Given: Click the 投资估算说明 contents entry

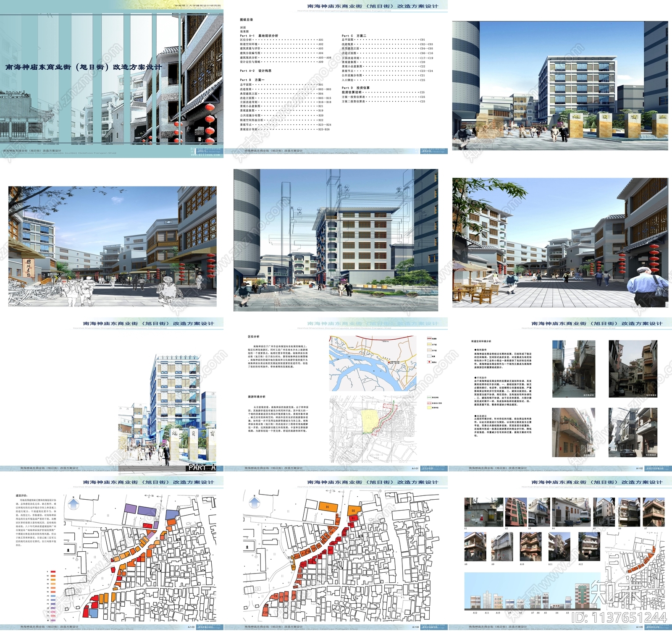Looking at the screenshot, I should point(383,92).
